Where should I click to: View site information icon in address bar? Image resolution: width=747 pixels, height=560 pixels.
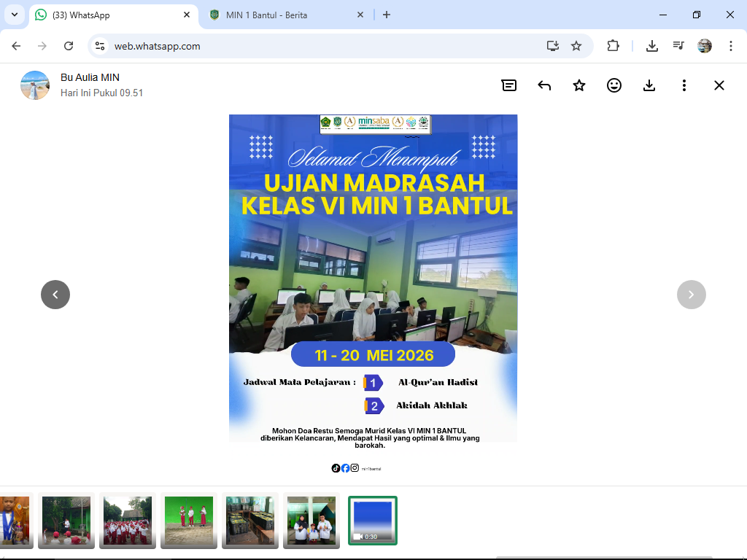tap(100, 46)
